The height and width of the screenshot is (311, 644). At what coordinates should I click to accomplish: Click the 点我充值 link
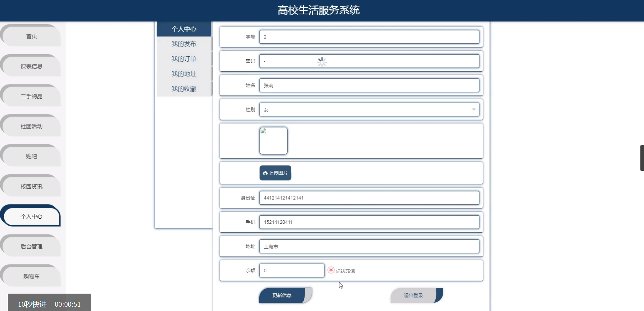pyautogui.click(x=345, y=271)
